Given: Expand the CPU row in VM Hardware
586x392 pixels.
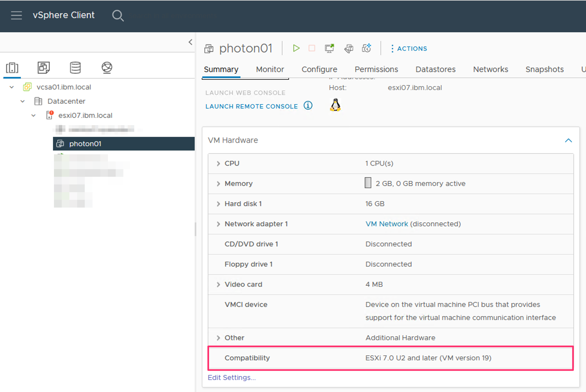Looking at the screenshot, I should (x=218, y=163).
